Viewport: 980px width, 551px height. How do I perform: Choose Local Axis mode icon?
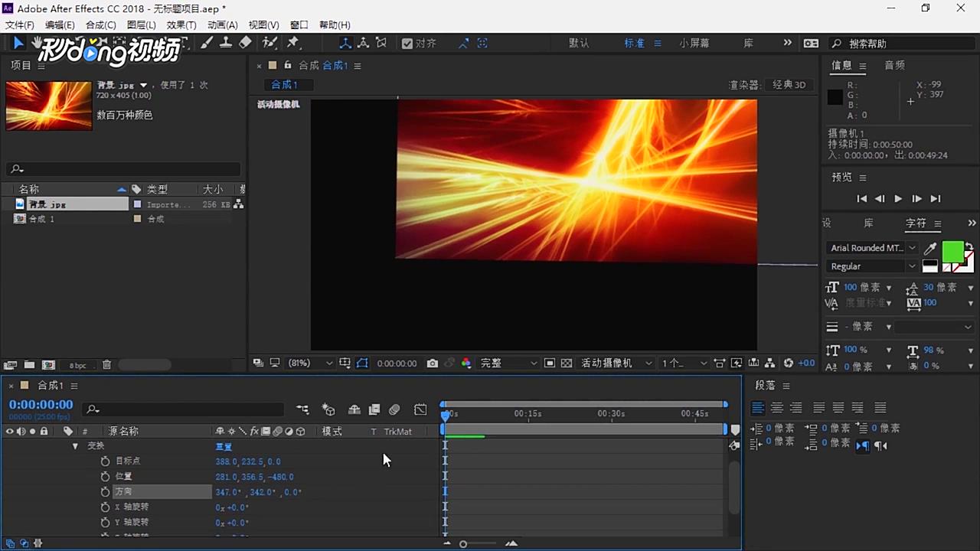click(x=345, y=44)
